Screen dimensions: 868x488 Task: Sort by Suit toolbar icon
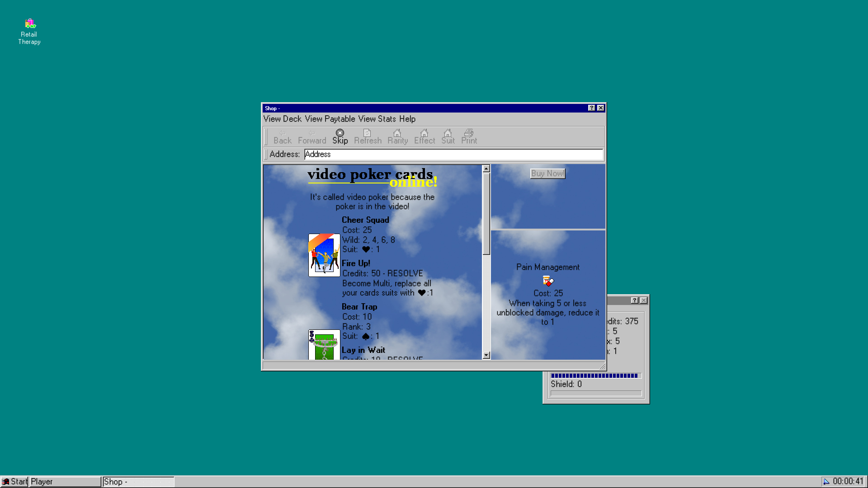448,137
